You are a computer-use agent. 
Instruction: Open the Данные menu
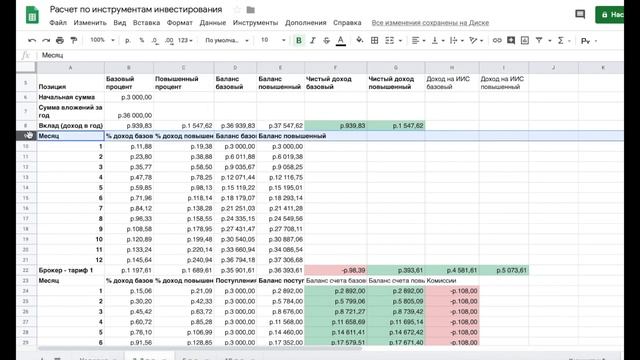coord(213,23)
